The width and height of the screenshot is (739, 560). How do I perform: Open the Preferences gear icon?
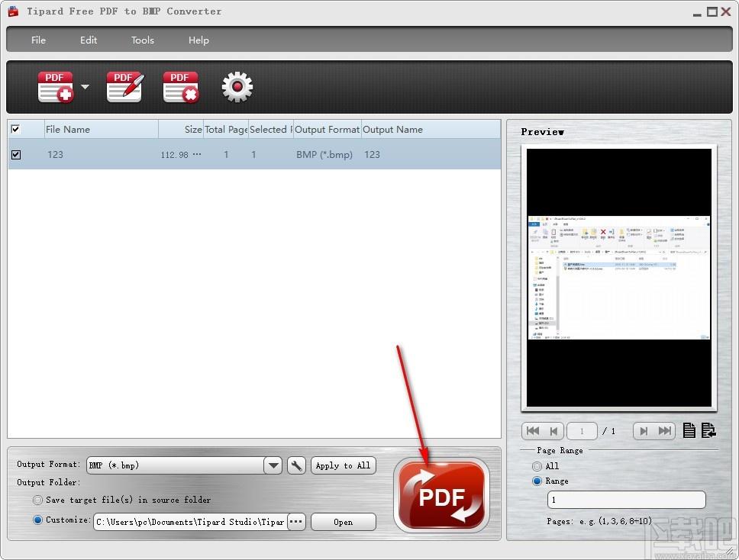(237, 87)
